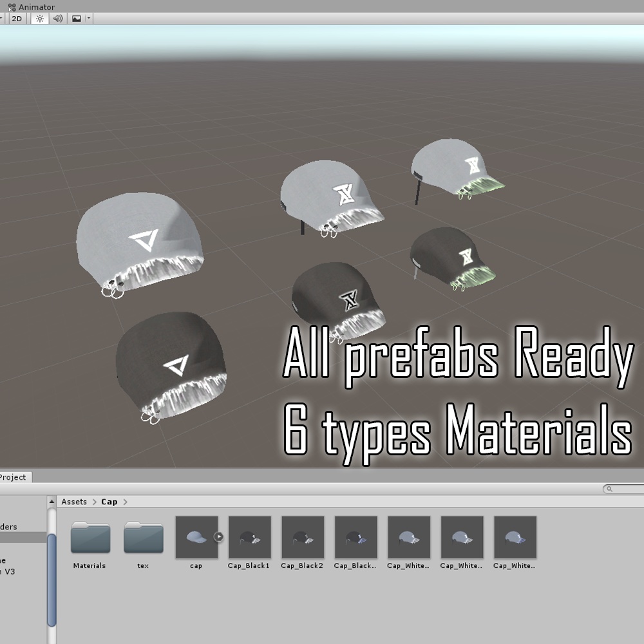This screenshot has width=644, height=644.
Task: Click the folder tree scrollbar up arrow
Action: [52, 502]
